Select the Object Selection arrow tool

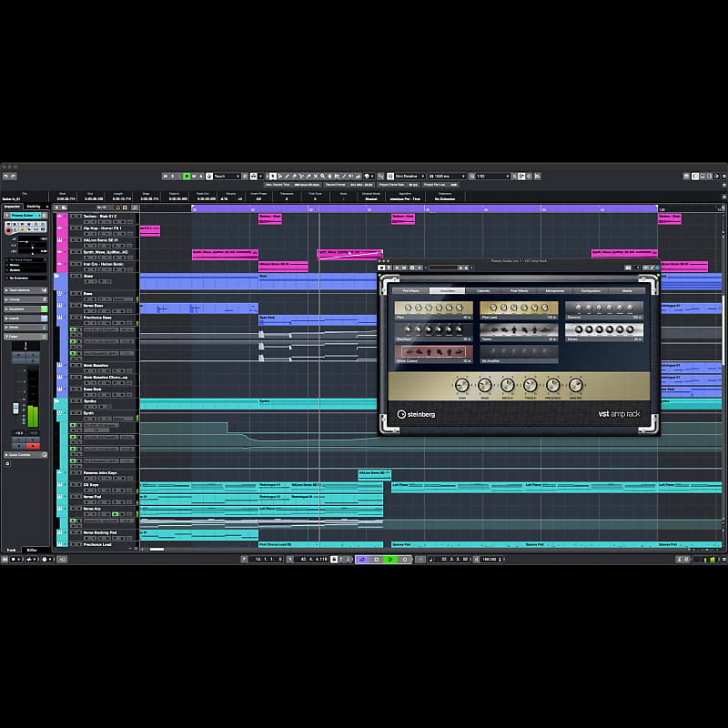271,176
